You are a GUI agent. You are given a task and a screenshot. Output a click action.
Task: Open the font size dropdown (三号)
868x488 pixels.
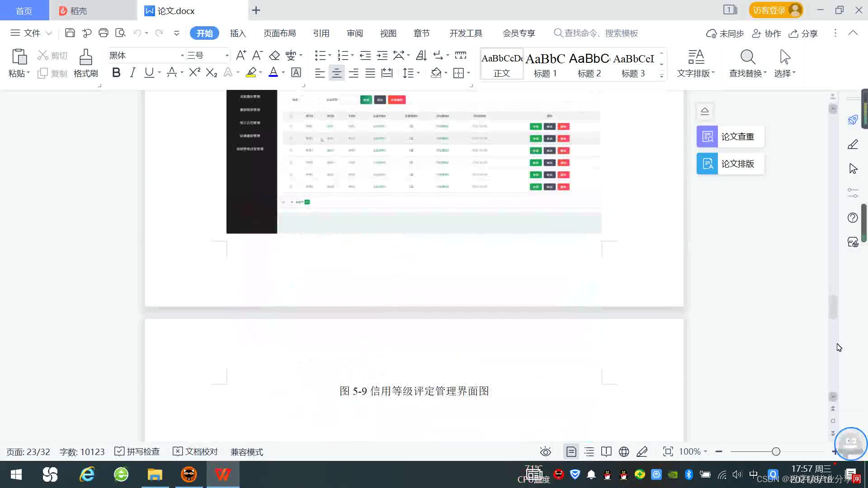pyautogui.click(x=227, y=56)
